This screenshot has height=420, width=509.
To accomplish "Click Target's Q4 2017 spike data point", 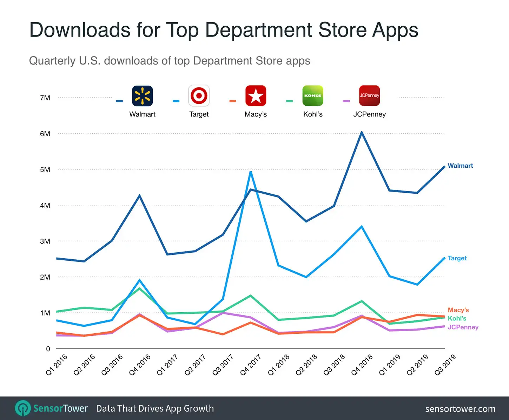I will pyautogui.click(x=251, y=172).
